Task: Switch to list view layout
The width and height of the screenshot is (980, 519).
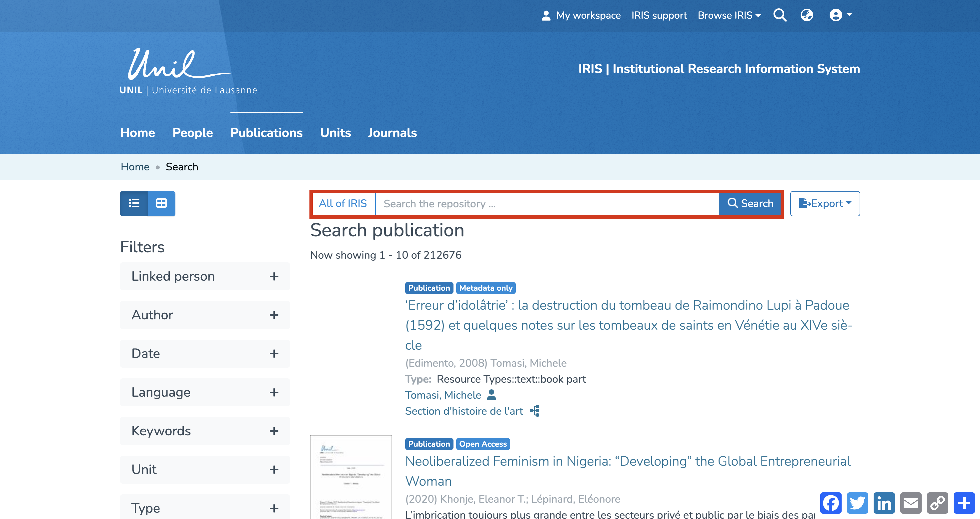Action: 134,203
